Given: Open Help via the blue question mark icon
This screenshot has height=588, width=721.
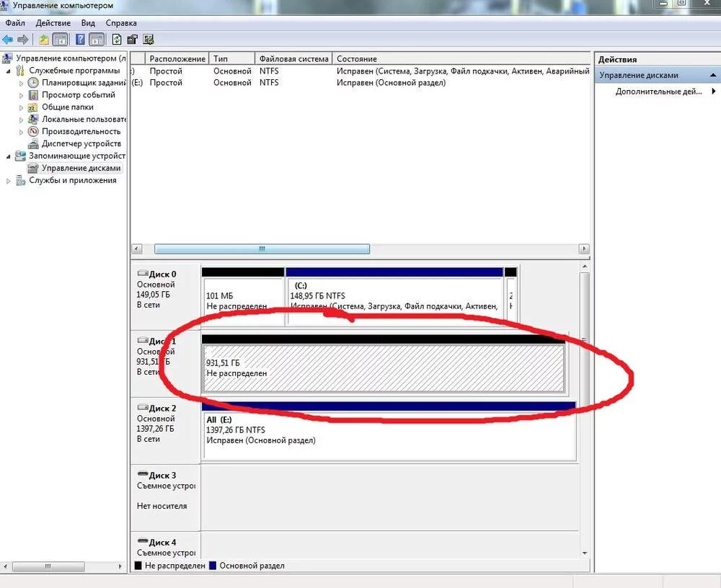Looking at the screenshot, I should click(x=81, y=40).
